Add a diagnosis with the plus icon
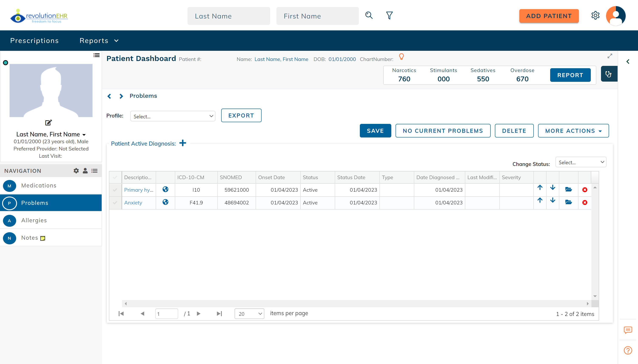The image size is (638, 364). pos(183,143)
